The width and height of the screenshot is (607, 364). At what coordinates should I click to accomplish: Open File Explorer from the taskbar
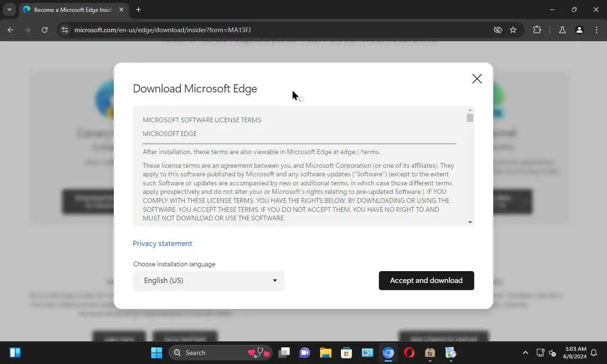325,353
